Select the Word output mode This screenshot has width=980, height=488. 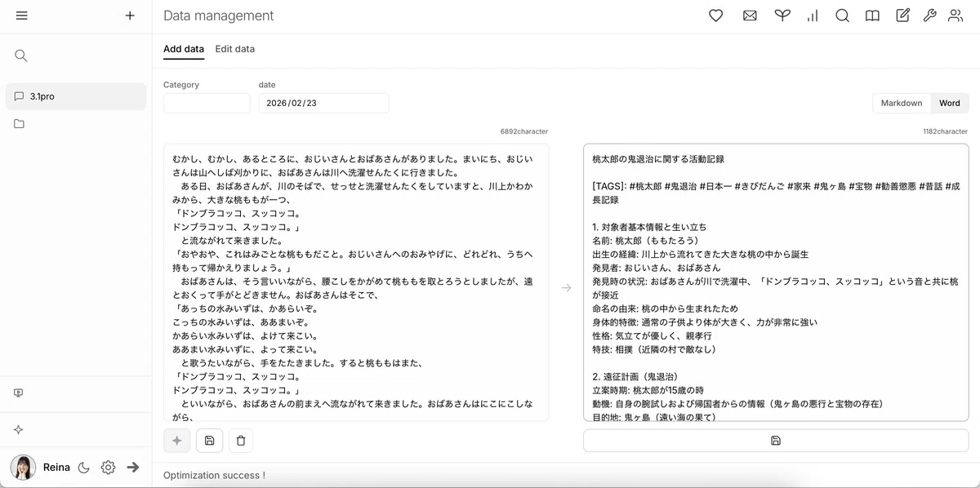coord(950,103)
